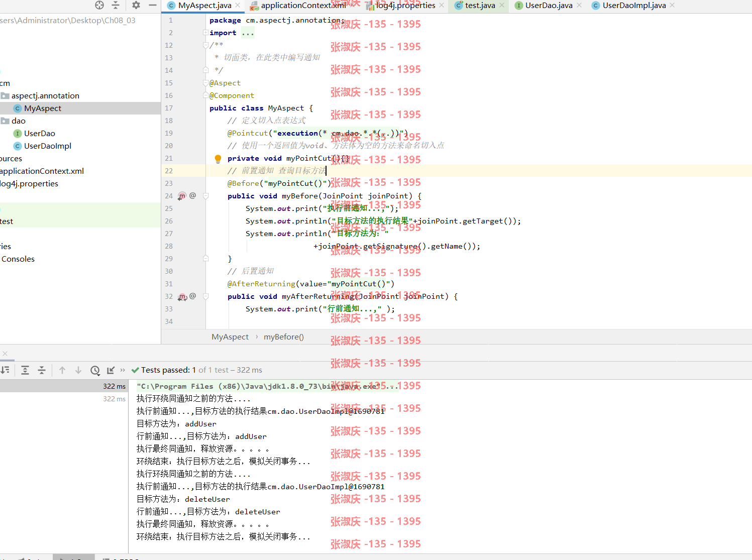Image resolution: width=752 pixels, height=560 pixels.
Task: Expand the folded import block on line 2
Action: (205, 33)
